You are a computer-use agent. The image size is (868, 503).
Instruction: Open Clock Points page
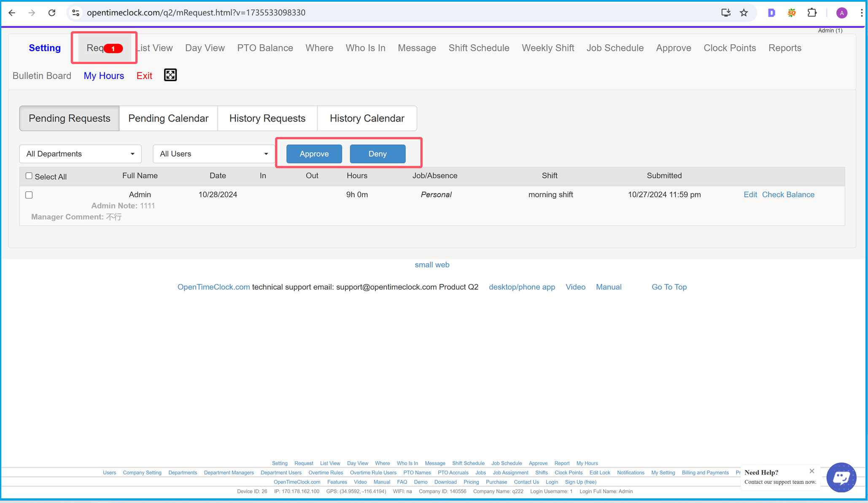pyautogui.click(x=730, y=48)
